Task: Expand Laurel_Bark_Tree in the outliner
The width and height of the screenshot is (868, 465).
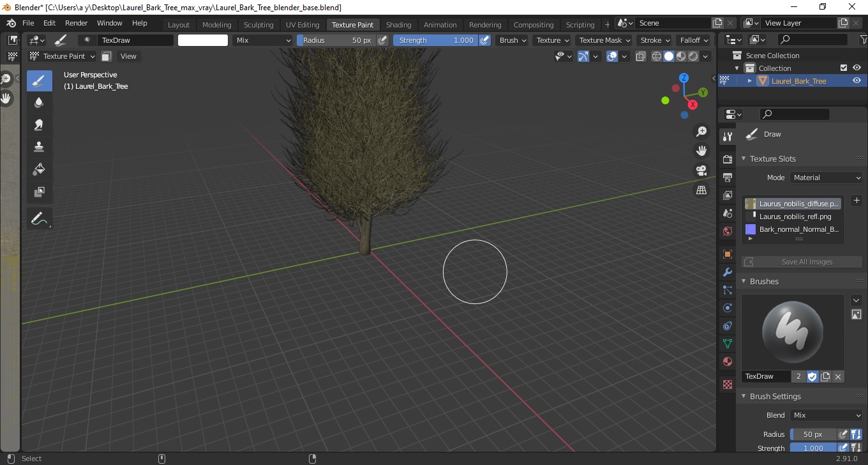Action: (750, 80)
